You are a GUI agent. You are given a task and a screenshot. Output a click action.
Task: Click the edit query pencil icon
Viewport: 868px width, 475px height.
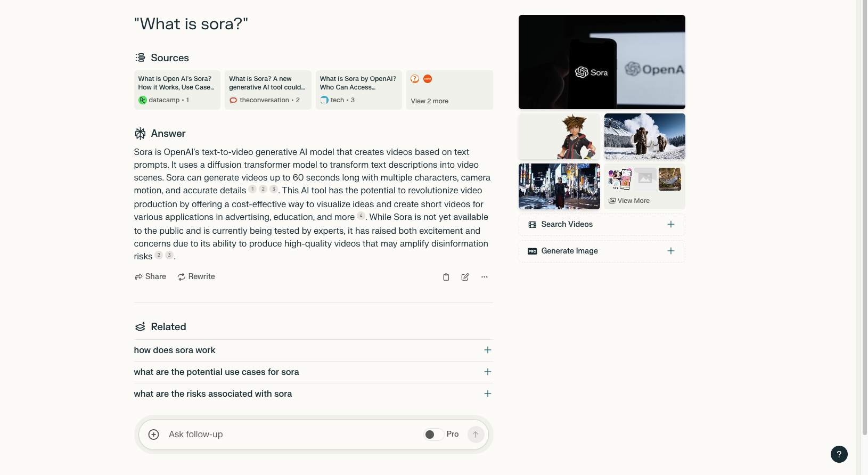coord(465,277)
